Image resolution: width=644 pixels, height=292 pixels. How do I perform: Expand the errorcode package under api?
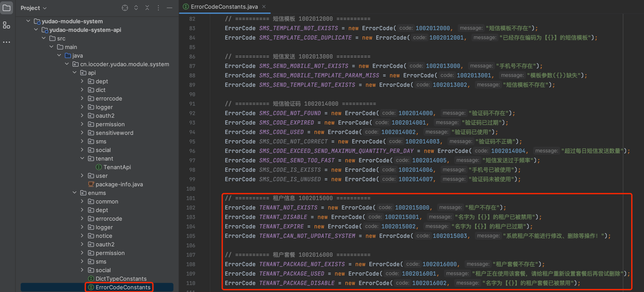[82, 98]
